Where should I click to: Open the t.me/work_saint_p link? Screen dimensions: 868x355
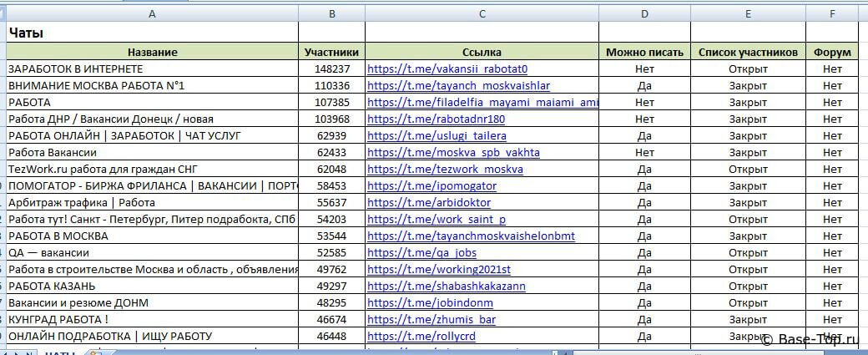[x=437, y=219]
